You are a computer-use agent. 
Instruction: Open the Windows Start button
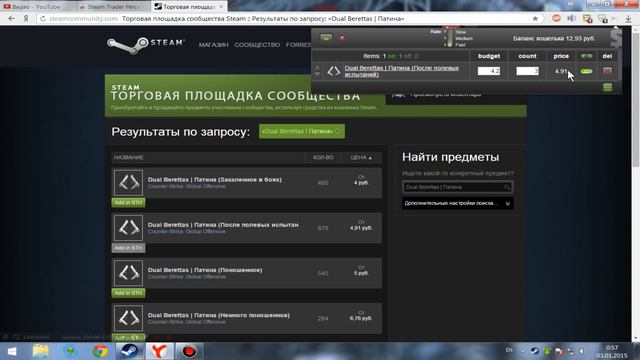tap(12, 351)
